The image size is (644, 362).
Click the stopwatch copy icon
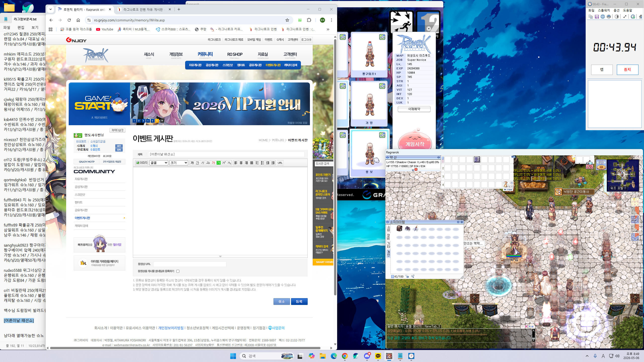(x=591, y=17)
